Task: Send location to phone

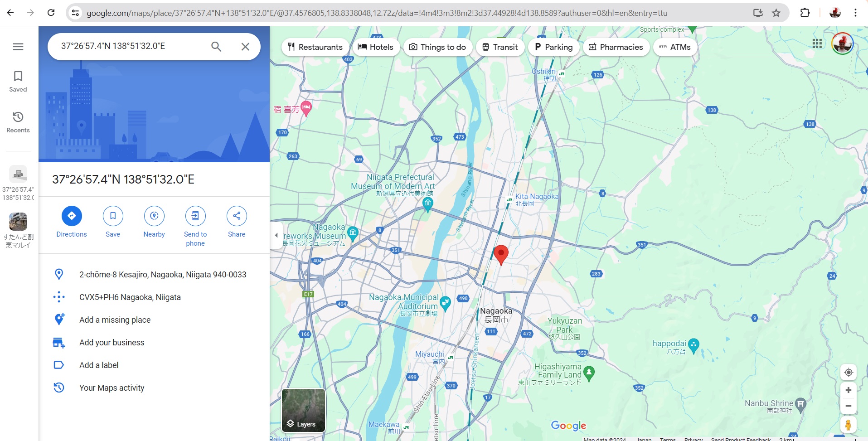Action: pos(195,227)
